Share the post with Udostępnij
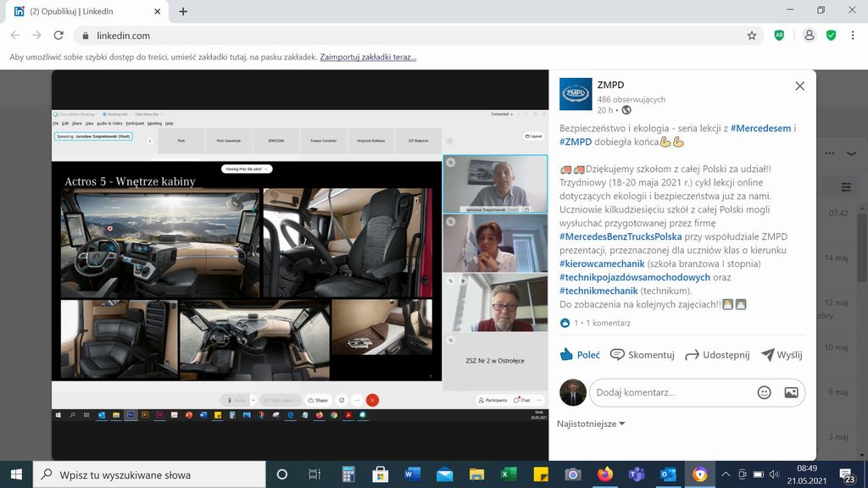Screen dimensions: 868x488 pos(717,355)
